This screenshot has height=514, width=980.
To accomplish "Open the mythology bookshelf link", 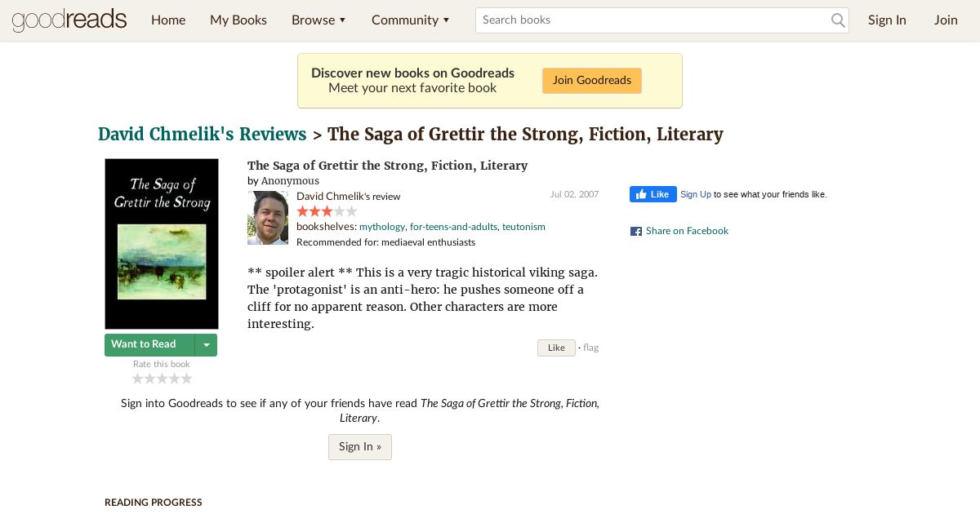I will tap(382, 227).
